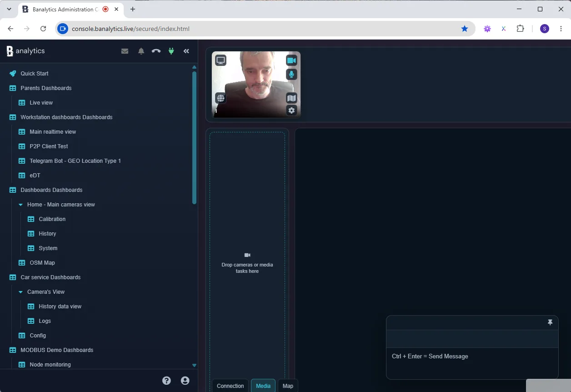Viewport: 571px width, 392px height.
Task: Open the browser extensions puzzle icon
Action: [520, 29]
